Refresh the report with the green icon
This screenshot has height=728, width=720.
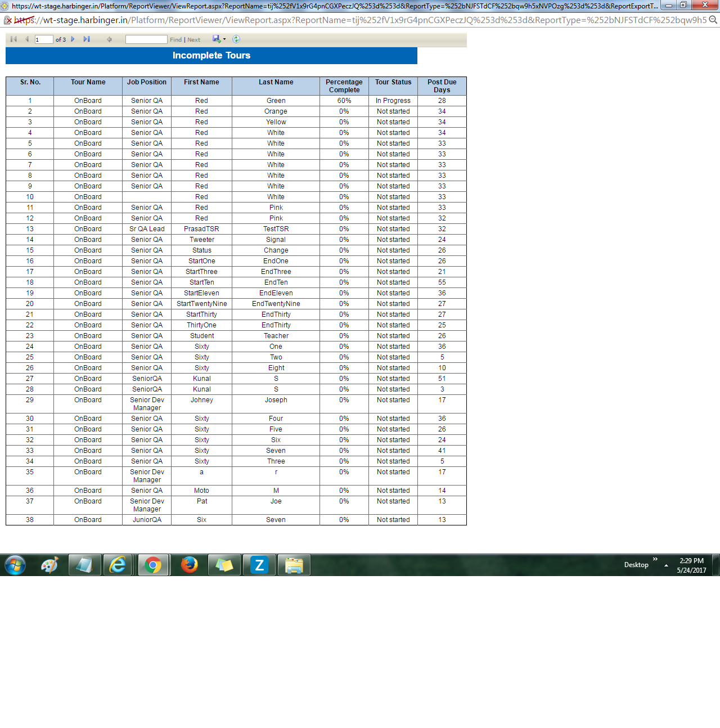[x=236, y=39]
